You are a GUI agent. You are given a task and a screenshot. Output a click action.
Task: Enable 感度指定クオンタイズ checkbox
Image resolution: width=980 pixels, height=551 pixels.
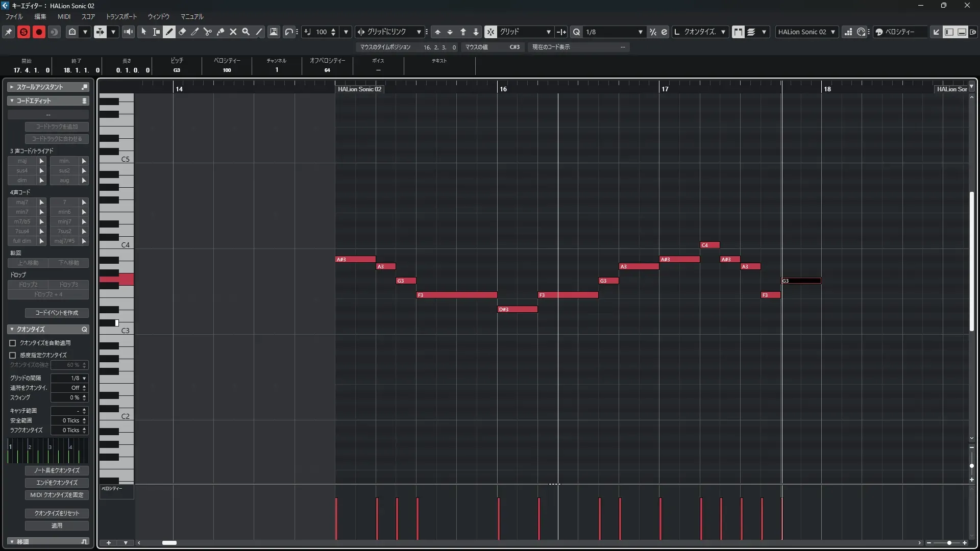coord(13,355)
